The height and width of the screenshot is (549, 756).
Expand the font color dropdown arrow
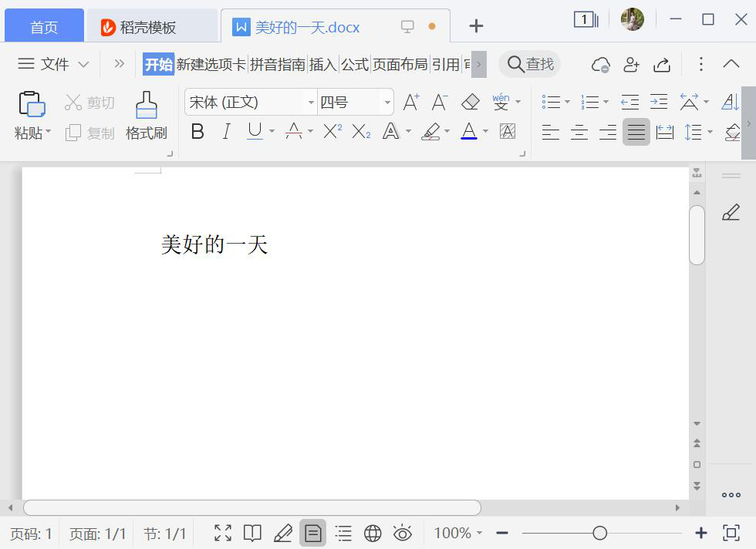click(485, 131)
